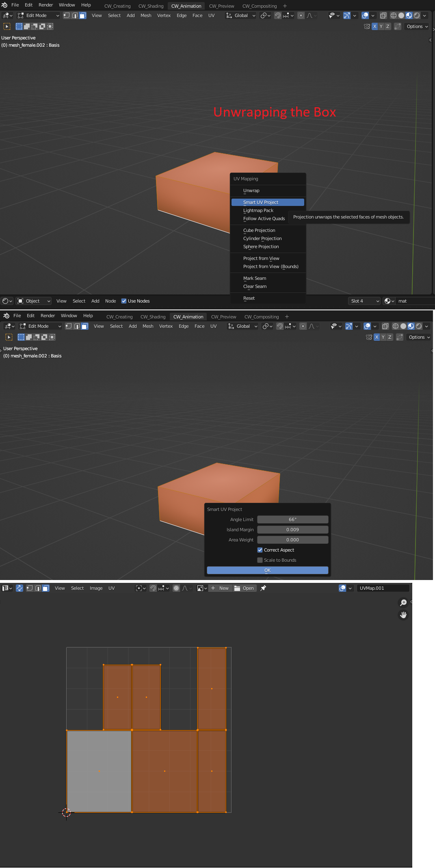Open the Face menu in the middle viewport
435x868 pixels.
pyautogui.click(x=199, y=326)
